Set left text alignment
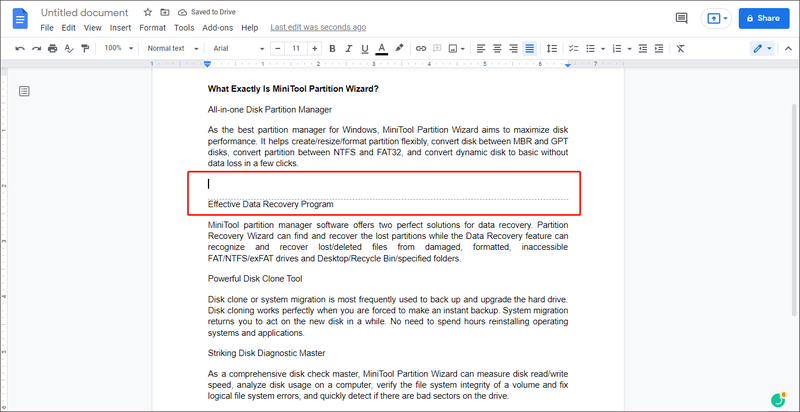800x412 pixels. (481, 48)
